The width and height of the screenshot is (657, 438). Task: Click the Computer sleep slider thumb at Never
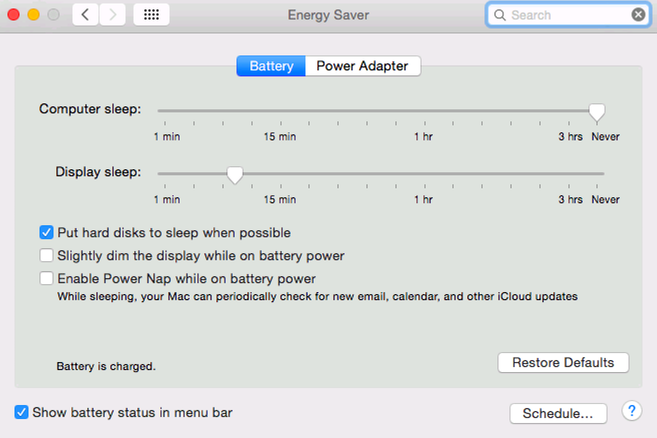coord(597,112)
